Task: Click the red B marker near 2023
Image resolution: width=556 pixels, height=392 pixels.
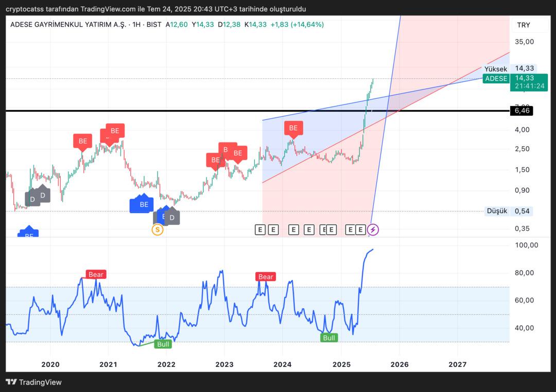Action: (x=225, y=150)
